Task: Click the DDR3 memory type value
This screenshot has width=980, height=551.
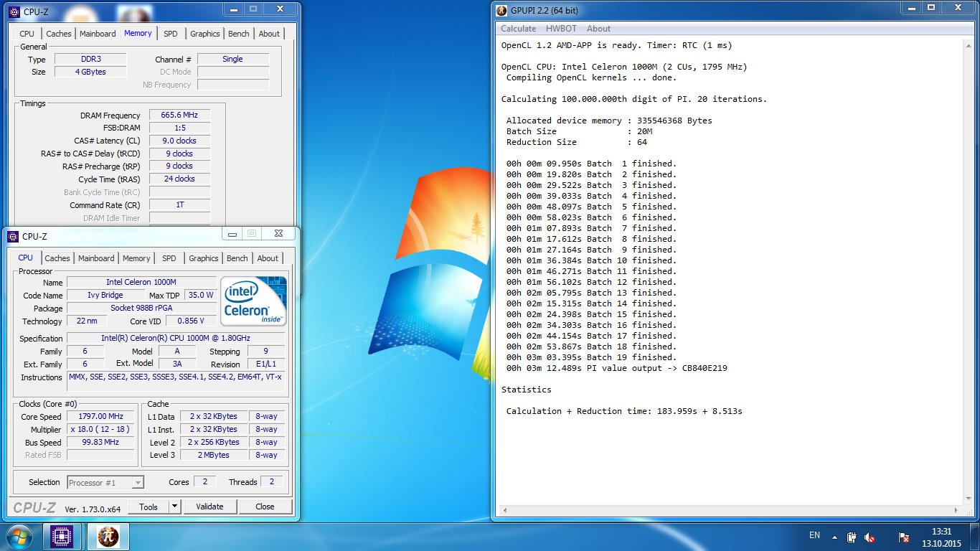Action: [90, 59]
